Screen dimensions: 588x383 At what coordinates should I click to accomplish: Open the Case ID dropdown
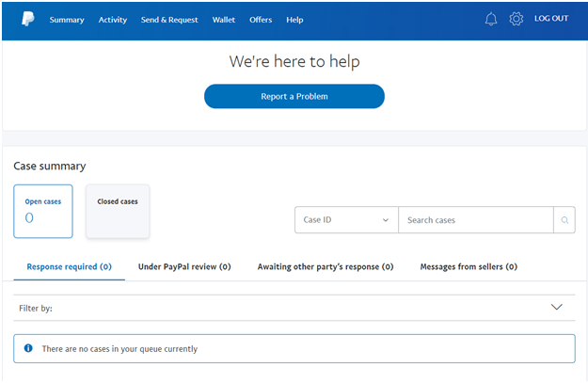click(346, 220)
